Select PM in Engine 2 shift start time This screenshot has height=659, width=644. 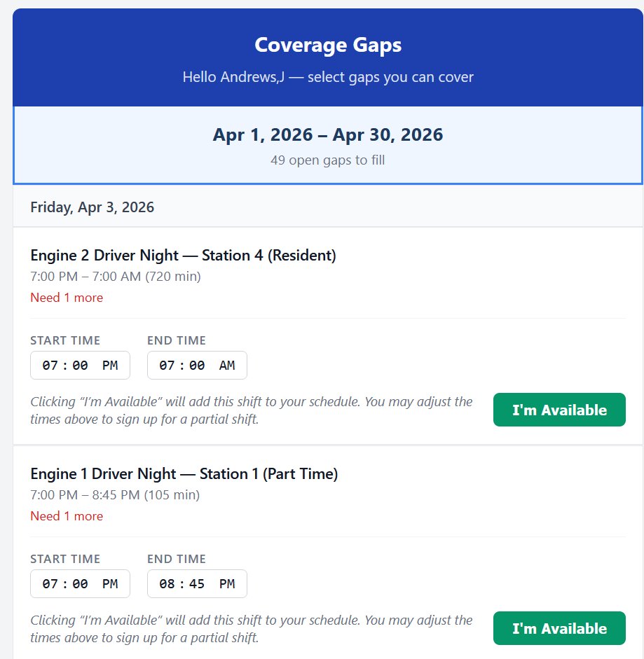pyautogui.click(x=110, y=366)
